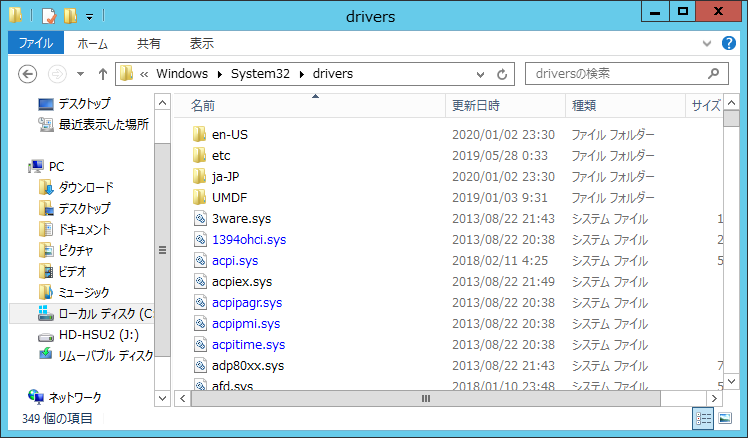Switch to details view layout

[x=703, y=418]
